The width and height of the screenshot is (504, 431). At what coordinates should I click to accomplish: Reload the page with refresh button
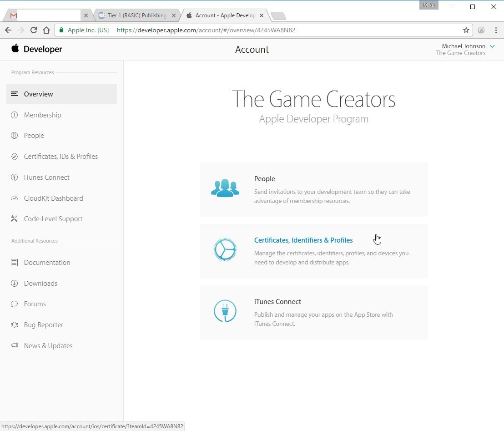pos(33,30)
